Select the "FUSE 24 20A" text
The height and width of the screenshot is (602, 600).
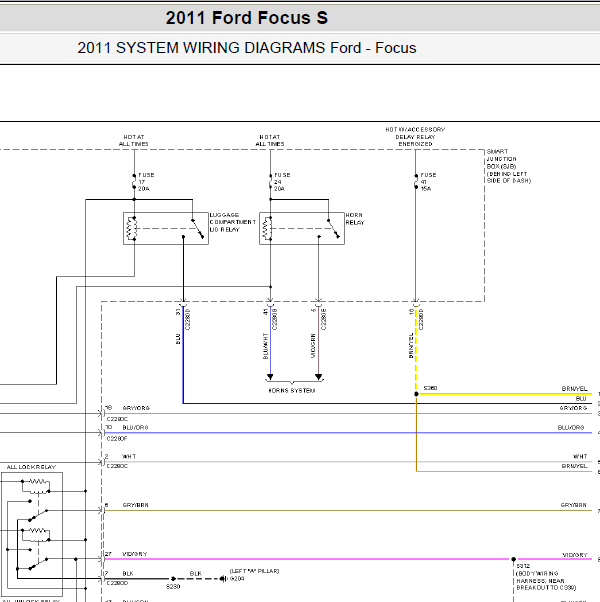(282, 182)
